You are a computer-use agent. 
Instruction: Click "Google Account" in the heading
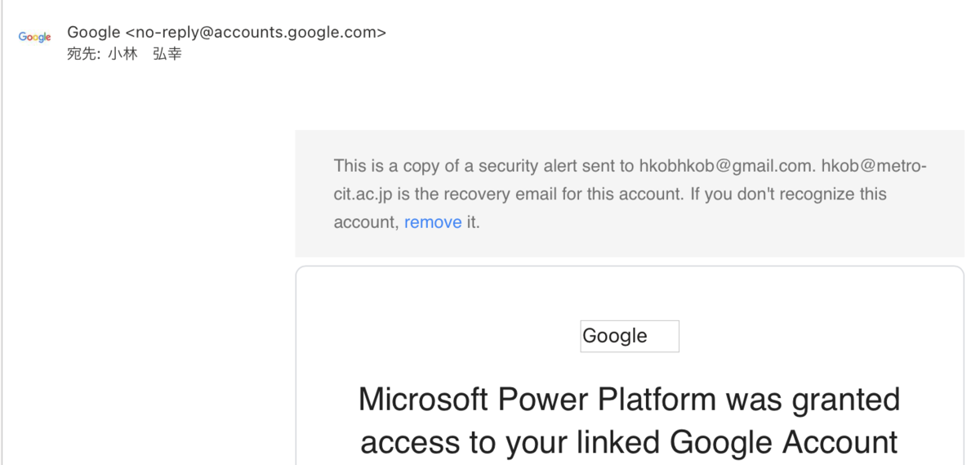(784, 442)
